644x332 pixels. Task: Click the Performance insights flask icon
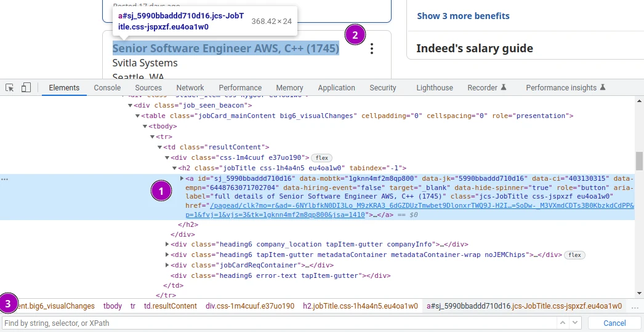tap(603, 88)
